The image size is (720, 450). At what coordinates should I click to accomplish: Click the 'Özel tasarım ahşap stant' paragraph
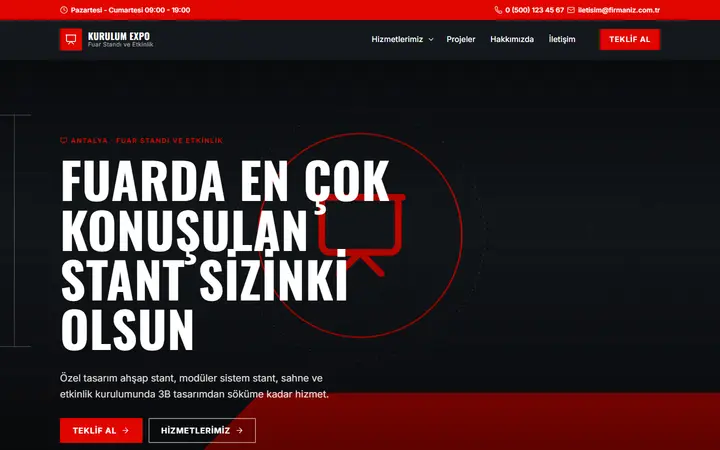click(x=194, y=386)
